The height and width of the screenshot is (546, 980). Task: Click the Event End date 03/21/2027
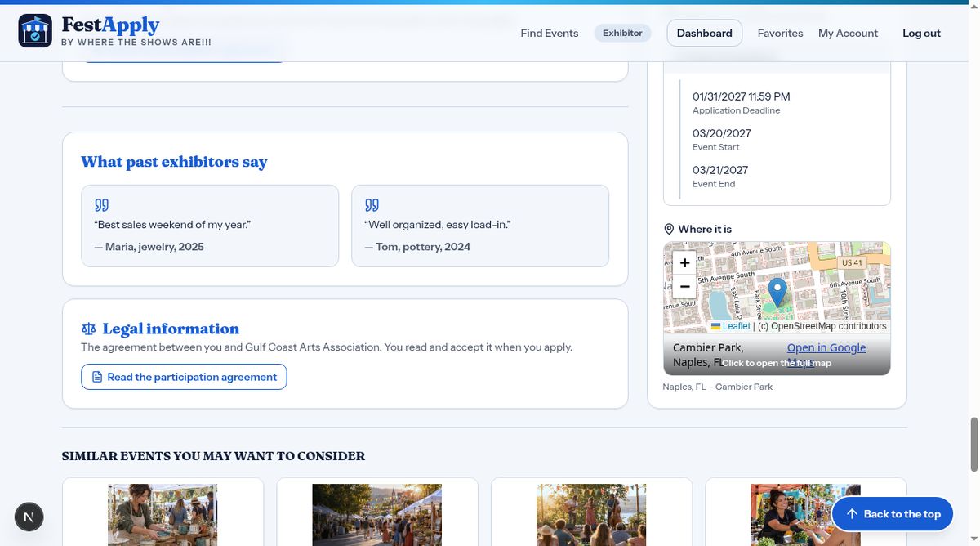click(720, 170)
